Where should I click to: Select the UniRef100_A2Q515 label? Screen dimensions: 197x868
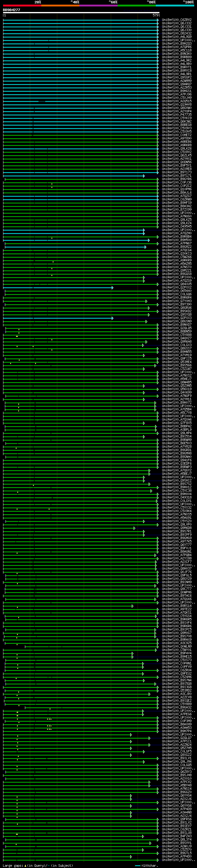pos(177,101)
